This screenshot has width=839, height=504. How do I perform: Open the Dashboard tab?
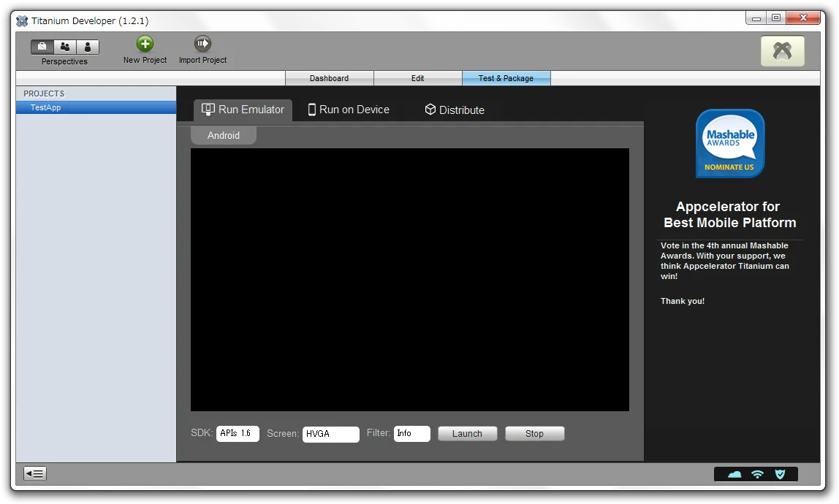point(329,78)
